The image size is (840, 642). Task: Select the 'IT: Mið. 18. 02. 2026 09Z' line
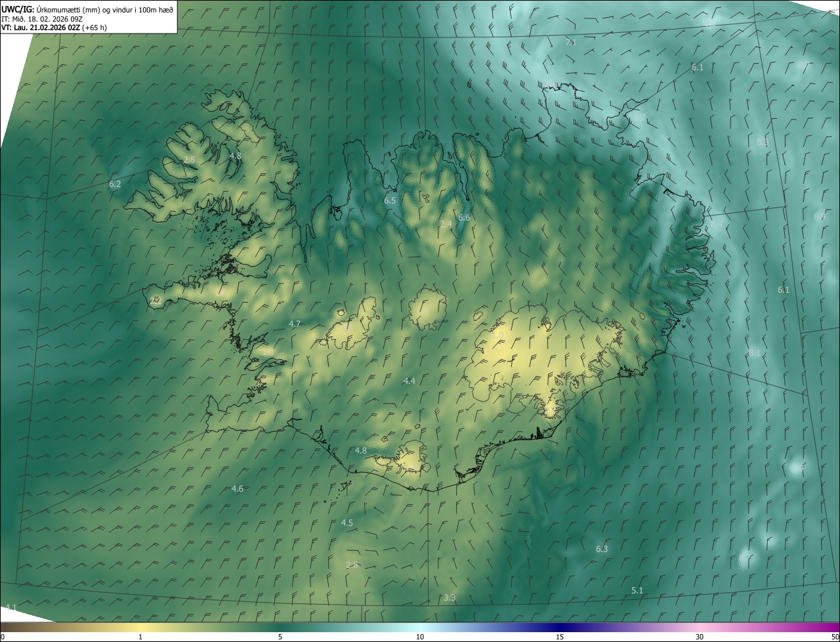pos(42,18)
